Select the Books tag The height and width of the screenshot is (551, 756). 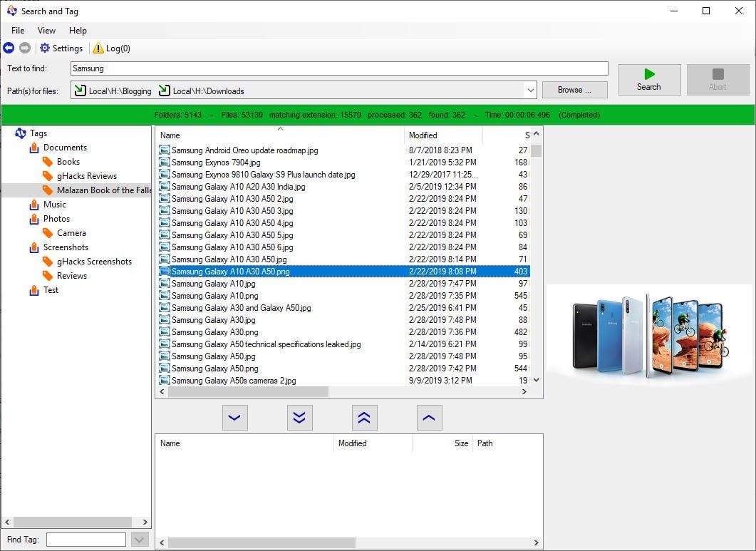[68, 162]
